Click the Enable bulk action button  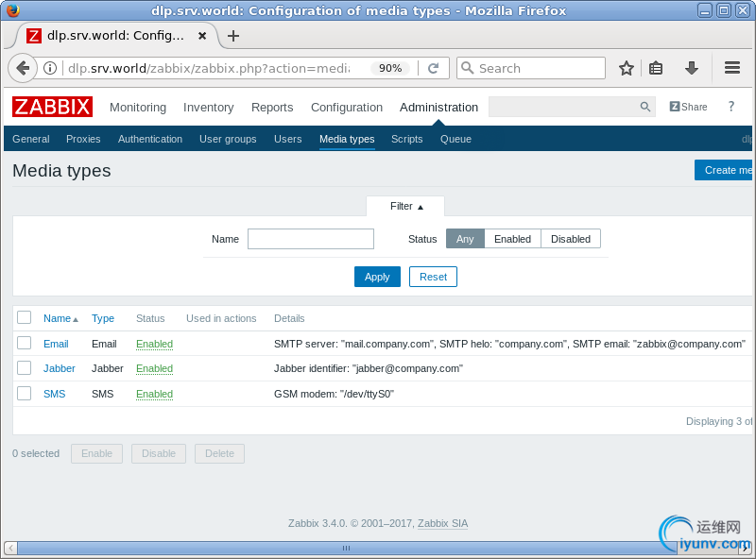pos(97,453)
